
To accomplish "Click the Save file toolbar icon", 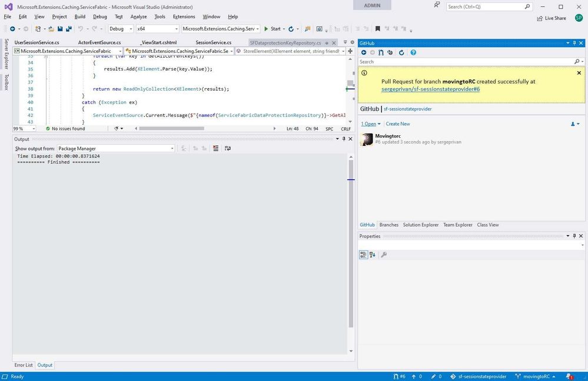I will click(60, 29).
